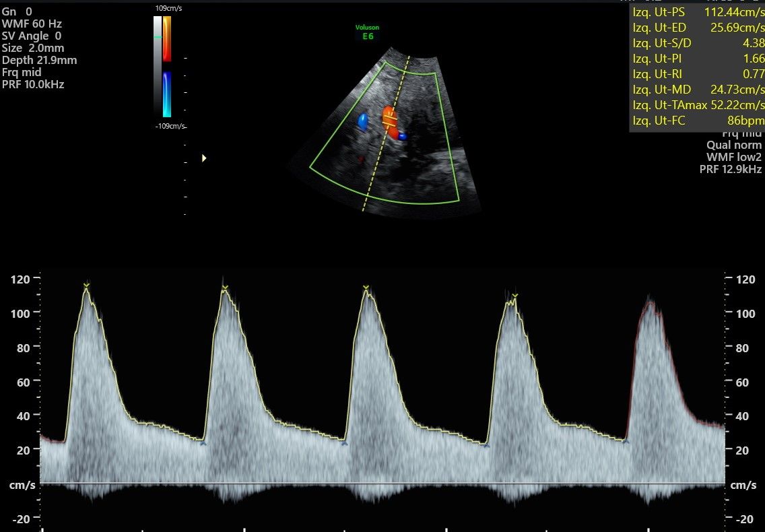Click the Voluson E6 logo
The image size is (765, 532).
(368, 32)
